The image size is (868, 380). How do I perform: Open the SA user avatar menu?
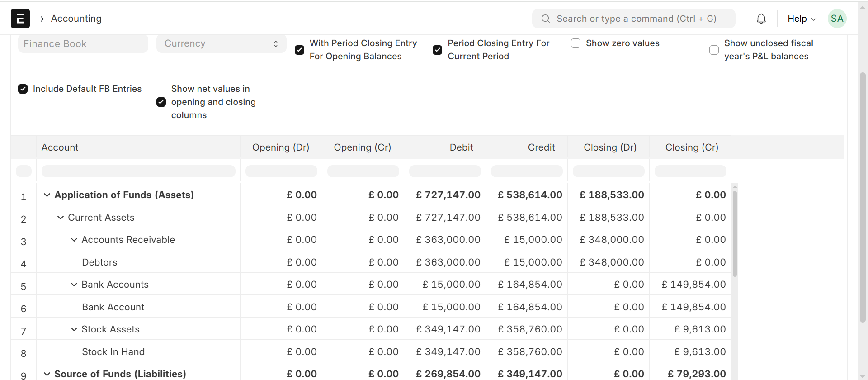[x=837, y=19]
